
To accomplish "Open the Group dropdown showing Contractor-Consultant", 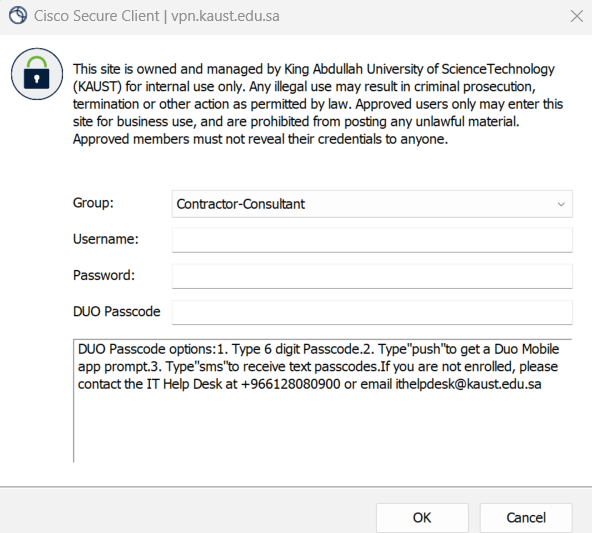I will pyautogui.click(x=372, y=204).
